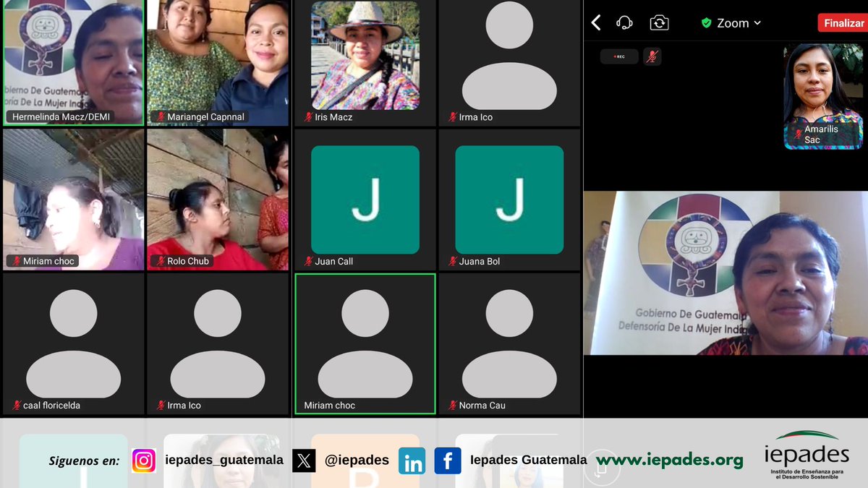Tap the headset audio output icon
This screenshot has width=868, height=488.
tap(624, 23)
